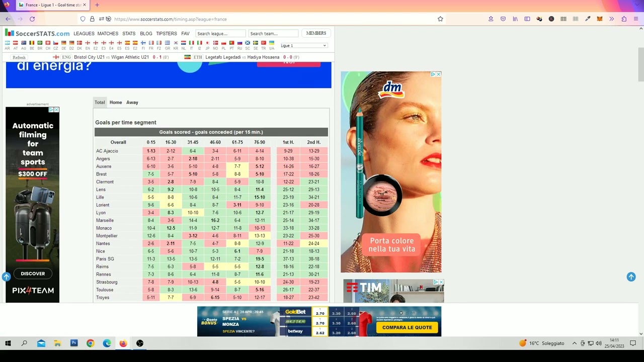Expand hidden system tray icons
The width and height of the screenshot is (644, 362).
click(x=575, y=343)
